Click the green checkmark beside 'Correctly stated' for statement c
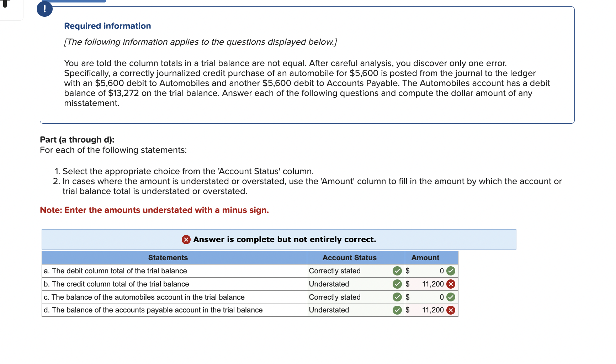The width and height of the screenshot is (616, 364). point(397,298)
